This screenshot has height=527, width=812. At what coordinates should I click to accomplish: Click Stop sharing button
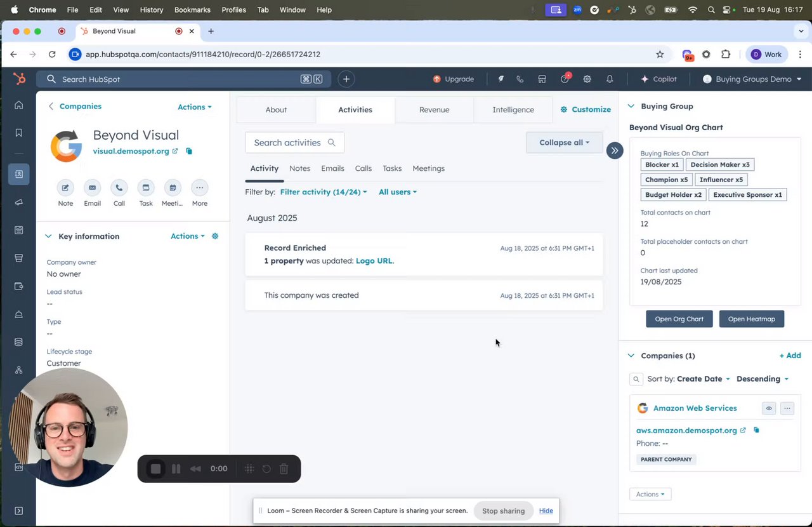coord(503,510)
